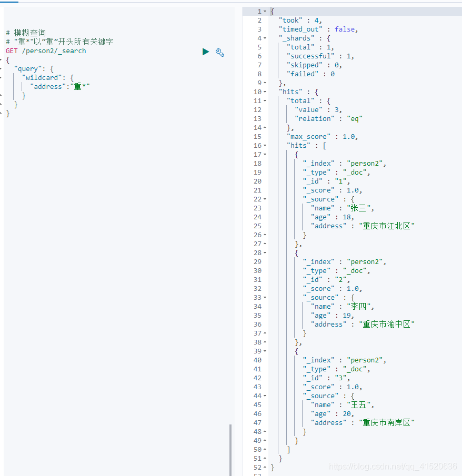Click the "wildcard" key in the query editor
Viewport: 462px width, 476px height.
click(42, 78)
